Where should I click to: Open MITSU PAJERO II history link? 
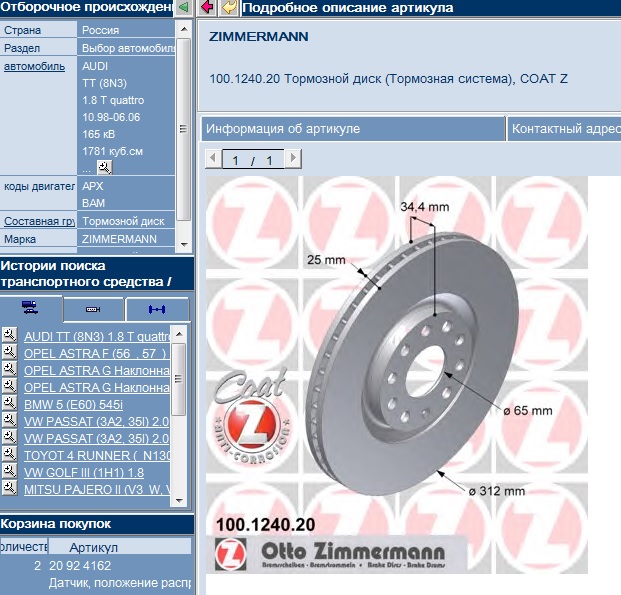(97, 490)
